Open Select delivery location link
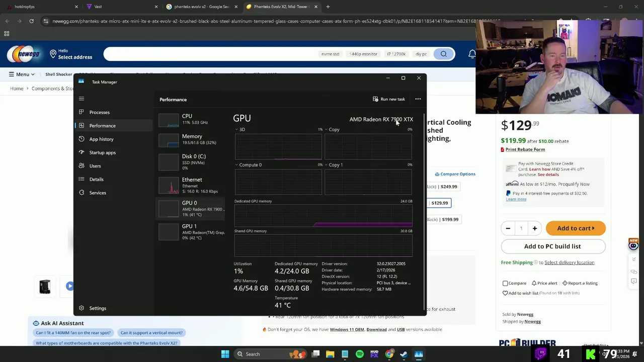Viewport: 644px width, 362px height. [x=569, y=262]
